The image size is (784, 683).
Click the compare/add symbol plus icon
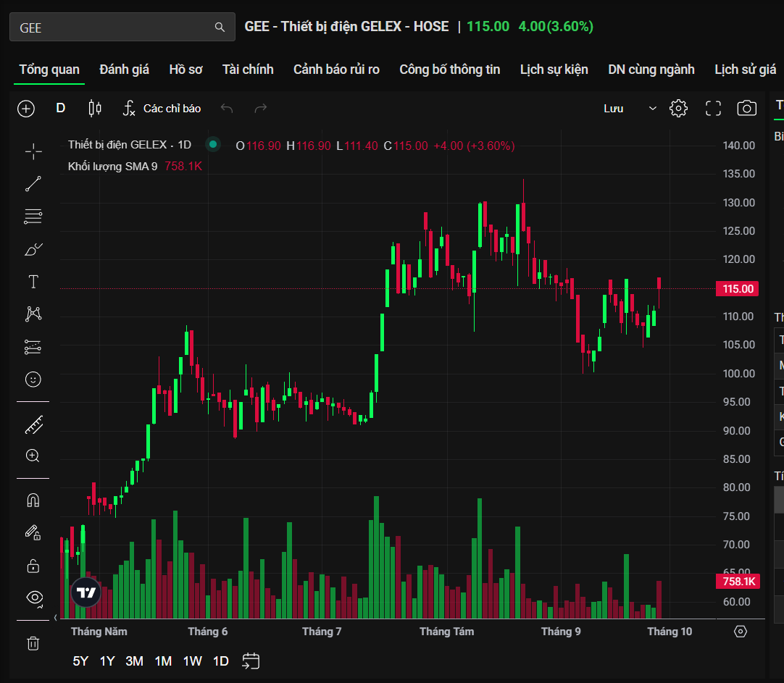pyautogui.click(x=26, y=109)
